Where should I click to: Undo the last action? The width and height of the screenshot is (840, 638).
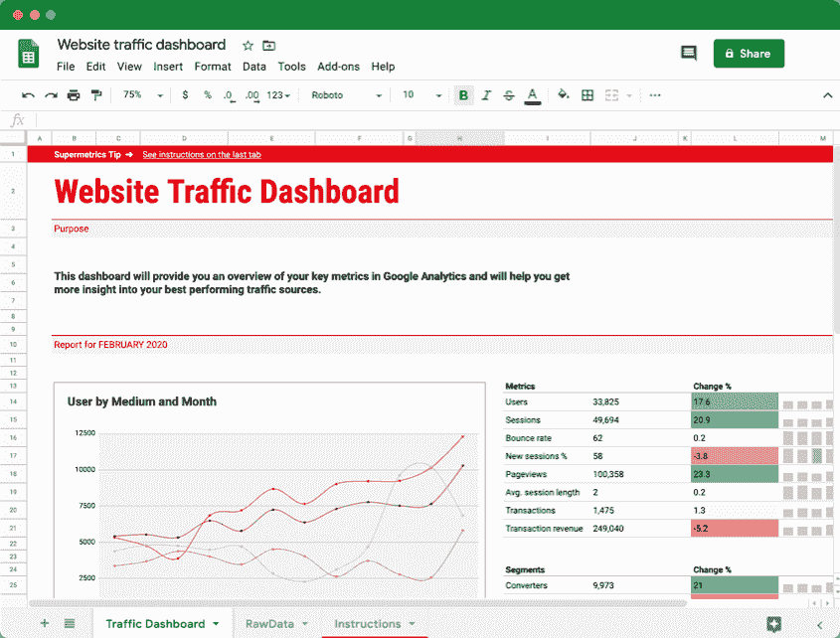28,94
